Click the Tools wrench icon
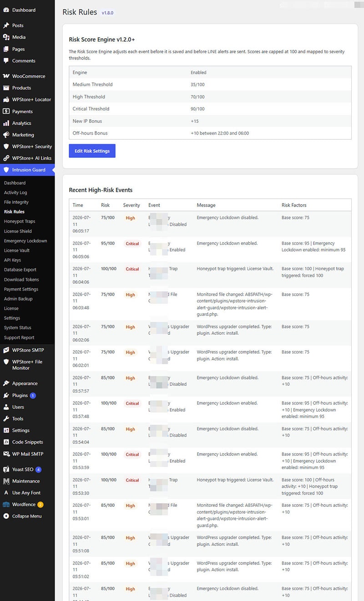The image size is (364, 601). pos(6,419)
